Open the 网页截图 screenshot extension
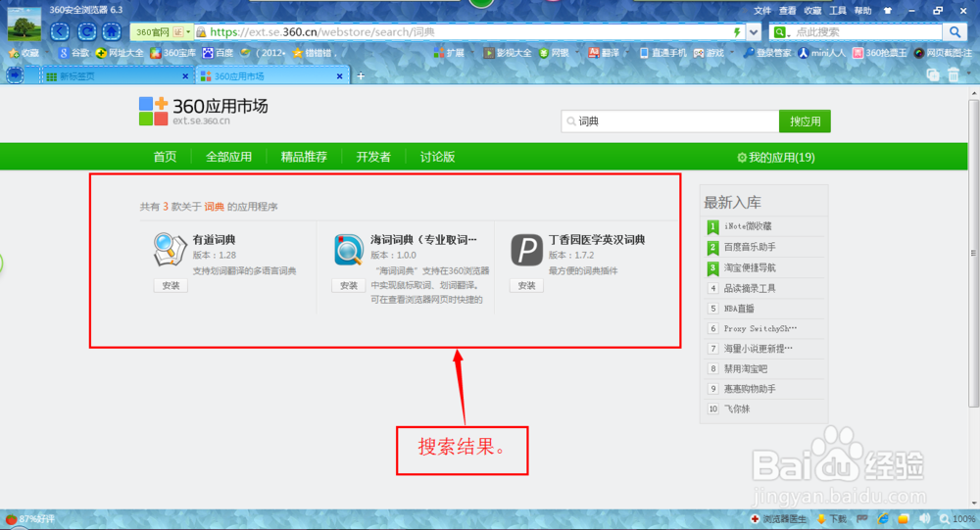980x530 pixels. [943, 53]
